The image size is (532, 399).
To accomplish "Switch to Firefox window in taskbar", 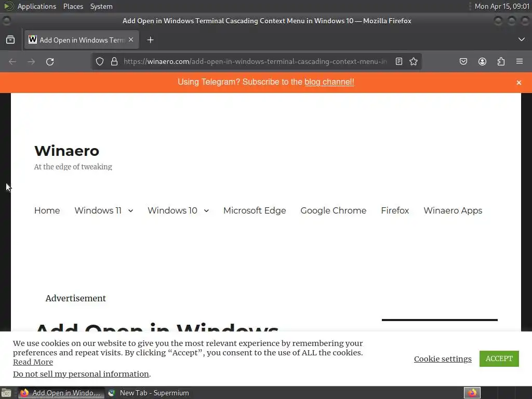I will 61,393.
